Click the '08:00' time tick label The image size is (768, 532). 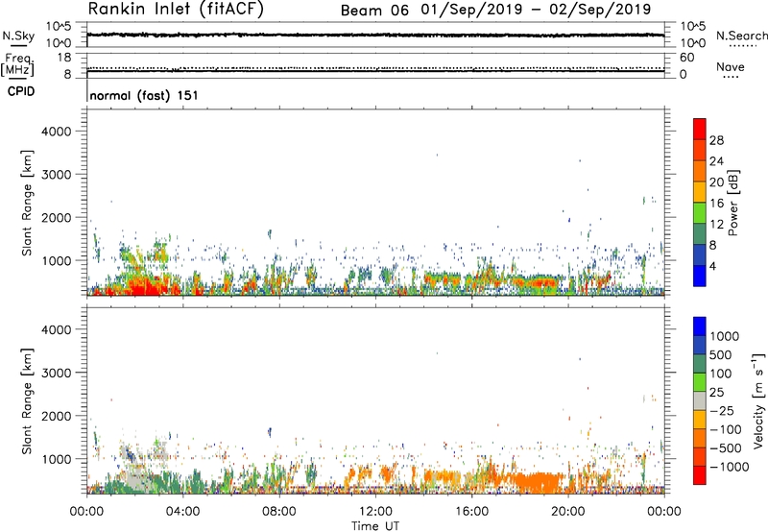pos(278,512)
